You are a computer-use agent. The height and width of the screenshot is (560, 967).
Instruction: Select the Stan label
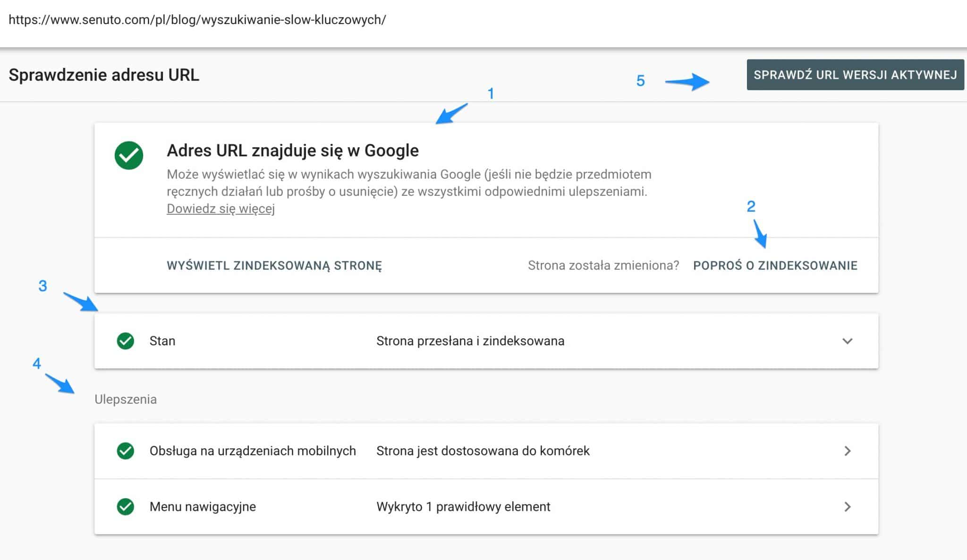coord(162,341)
